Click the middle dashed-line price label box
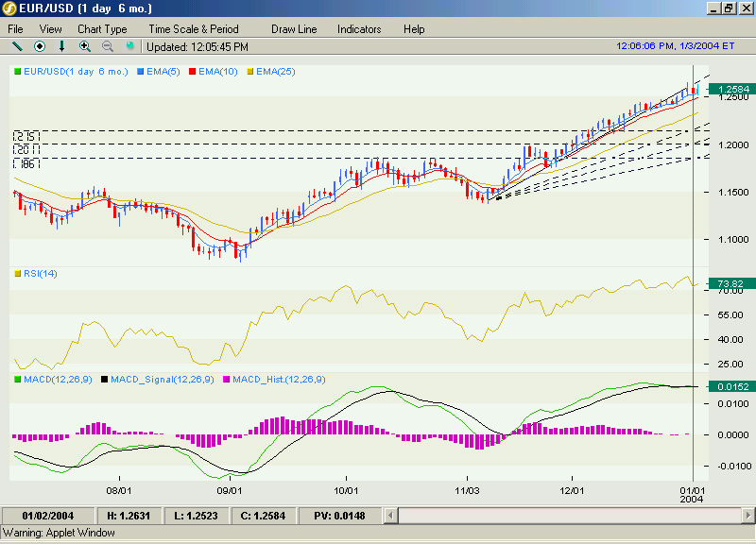The height and width of the screenshot is (544, 756). click(x=26, y=149)
